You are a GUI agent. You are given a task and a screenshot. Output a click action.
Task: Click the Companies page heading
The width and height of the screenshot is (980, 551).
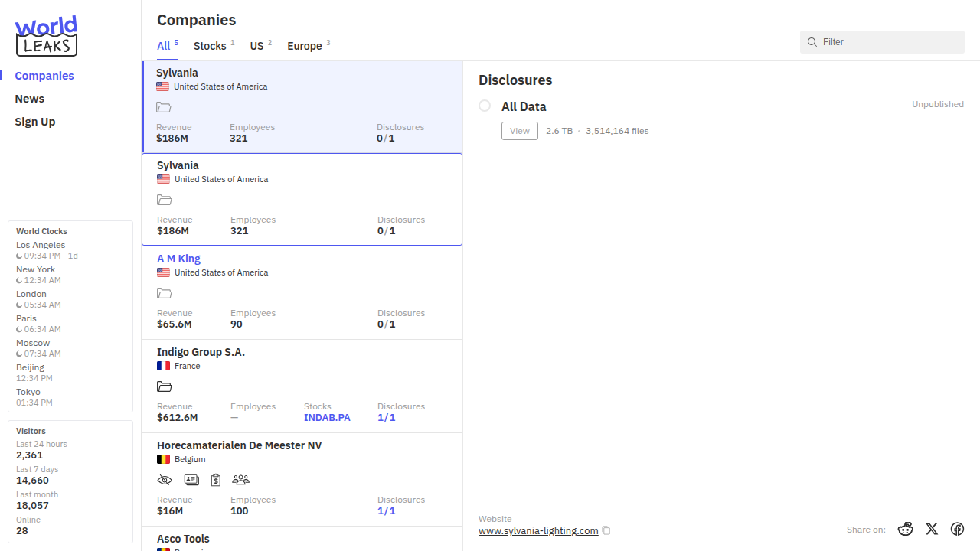pyautogui.click(x=197, y=20)
